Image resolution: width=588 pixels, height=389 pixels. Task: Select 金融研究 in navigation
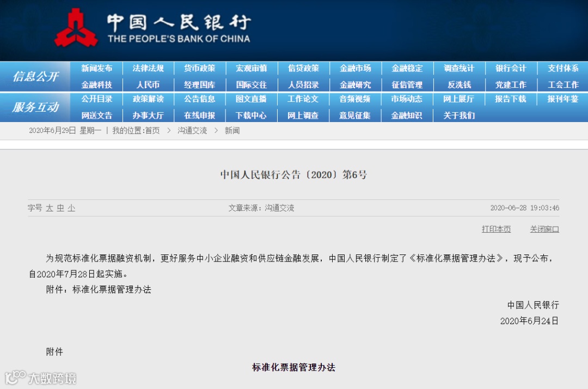(x=355, y=85)
